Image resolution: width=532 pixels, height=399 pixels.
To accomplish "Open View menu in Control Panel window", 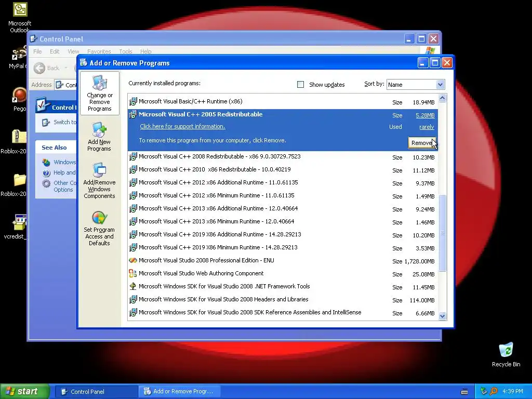I will [73, 51].
